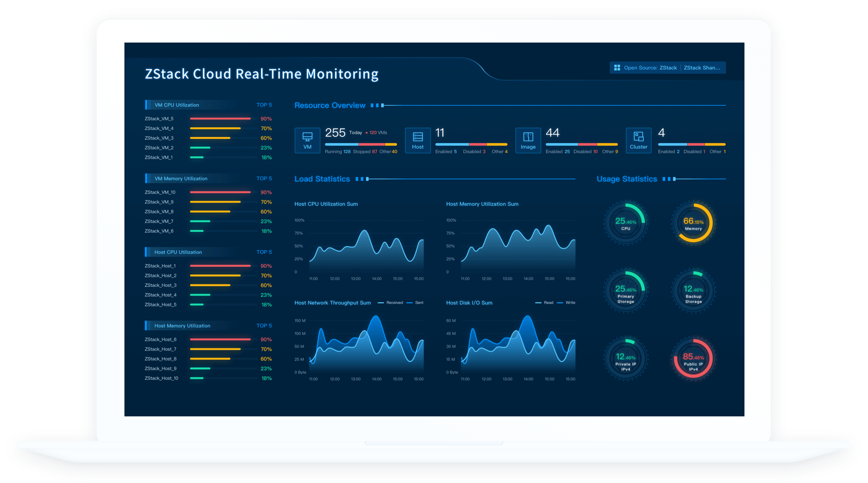The height and width of the screenshot is (483, 868).
Task: Click the ZStack_VM_2 row name
Action: 159,148
